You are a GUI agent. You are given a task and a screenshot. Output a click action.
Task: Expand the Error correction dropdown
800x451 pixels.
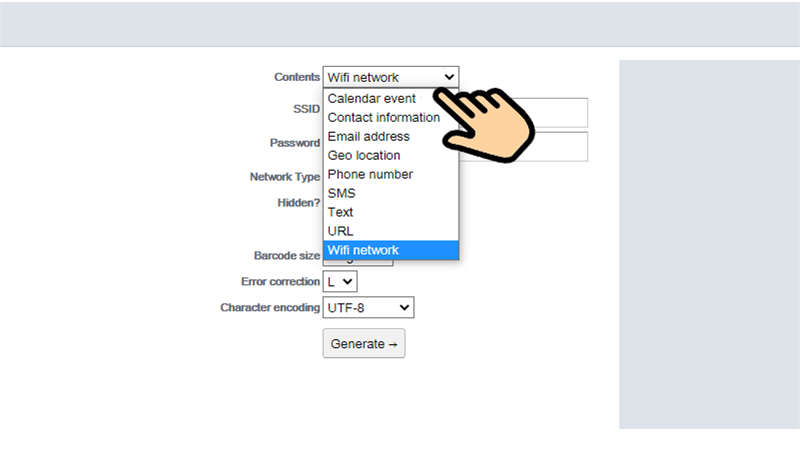[x=340, y=282]
